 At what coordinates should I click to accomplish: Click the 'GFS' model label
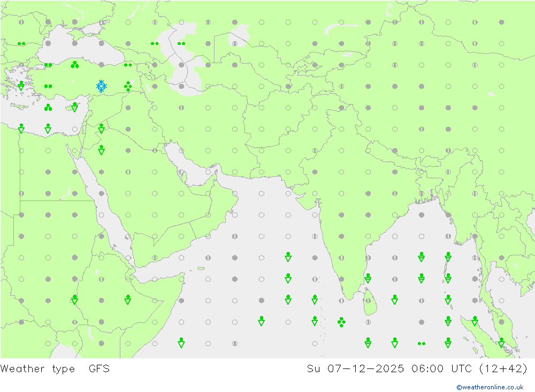pyautogui.click(x=100, y=369)
